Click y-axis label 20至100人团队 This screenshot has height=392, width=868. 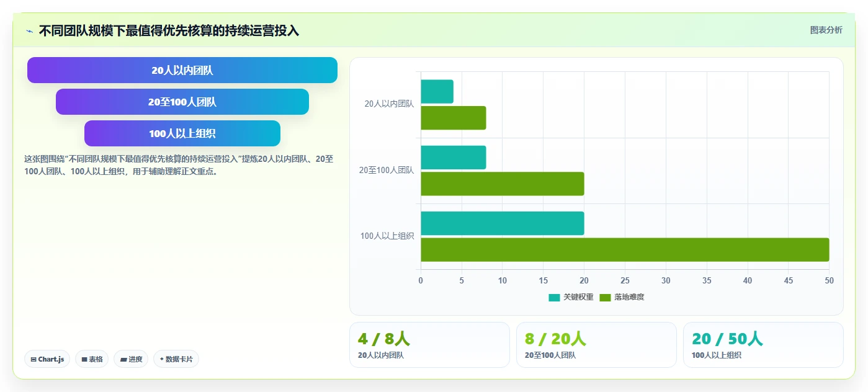[387, 170]
